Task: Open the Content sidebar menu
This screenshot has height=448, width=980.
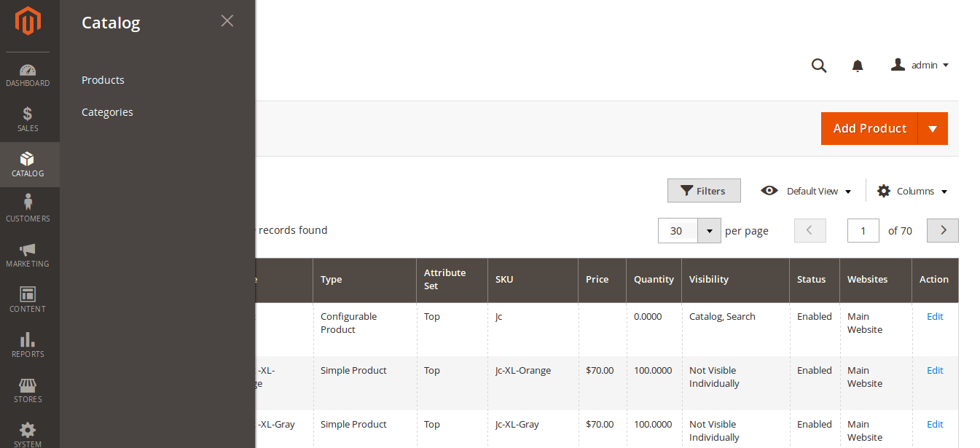Action: [28, 300]
